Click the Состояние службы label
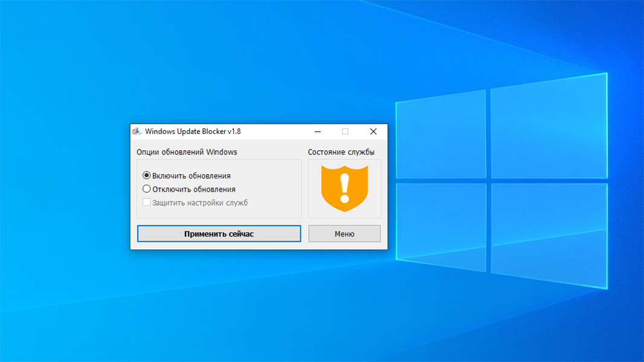Screen dimensions: 644x362 341,152
